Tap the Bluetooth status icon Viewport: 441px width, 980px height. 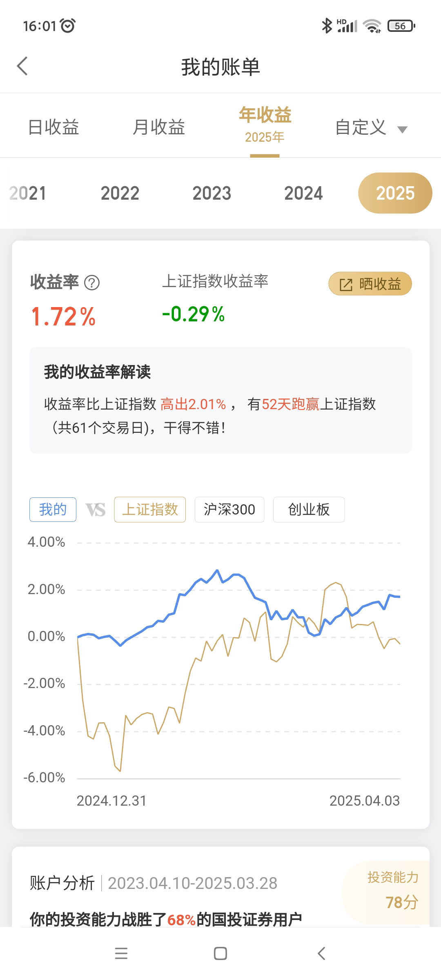point(327,26)
